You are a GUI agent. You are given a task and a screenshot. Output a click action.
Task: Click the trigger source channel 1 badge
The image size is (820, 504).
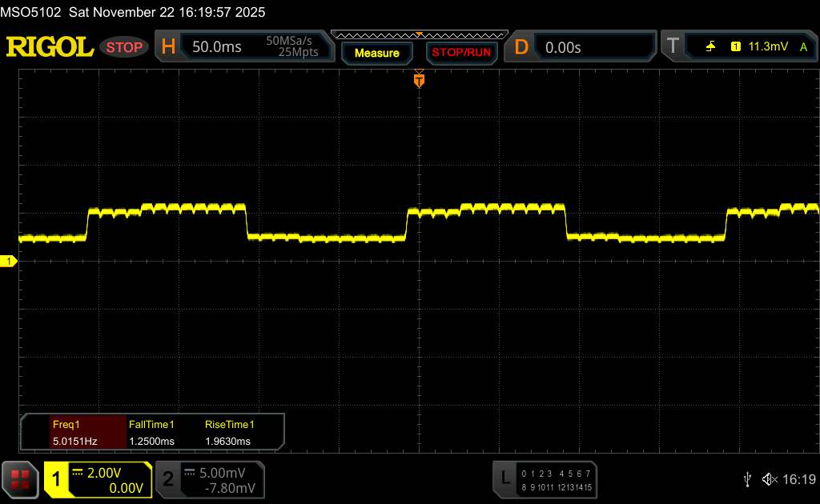pos(735,47)
